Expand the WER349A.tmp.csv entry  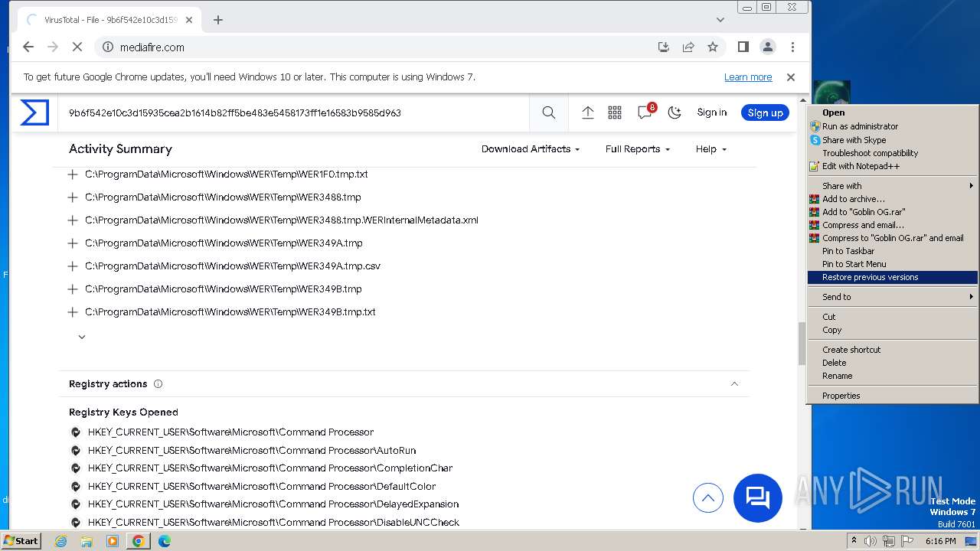coord(73,266)
